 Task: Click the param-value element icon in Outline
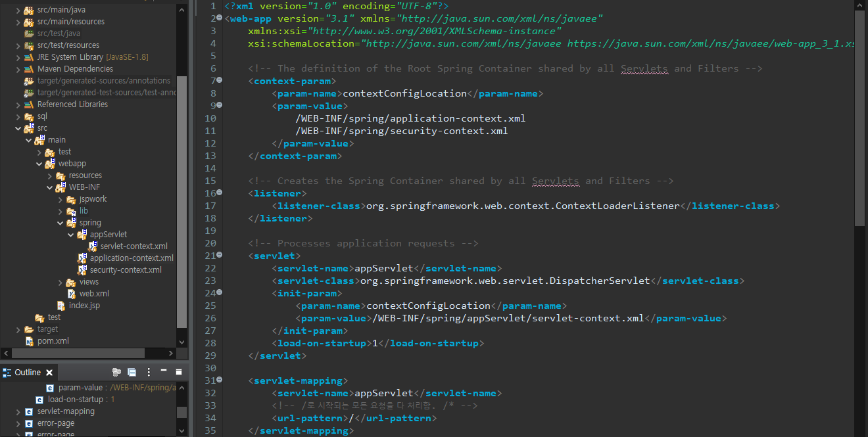50,388
